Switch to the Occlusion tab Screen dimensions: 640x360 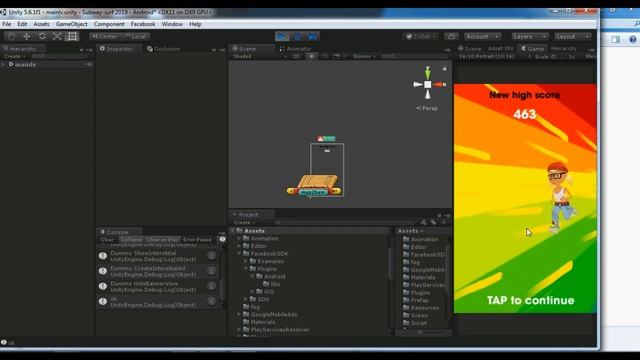(x=164, y=49)
